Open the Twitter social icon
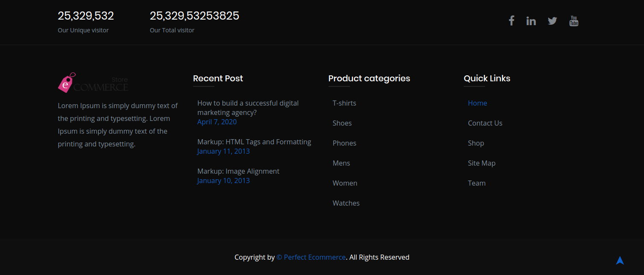Screen dimensions: 644x275 pyautogui.click(x=552, y=20)
